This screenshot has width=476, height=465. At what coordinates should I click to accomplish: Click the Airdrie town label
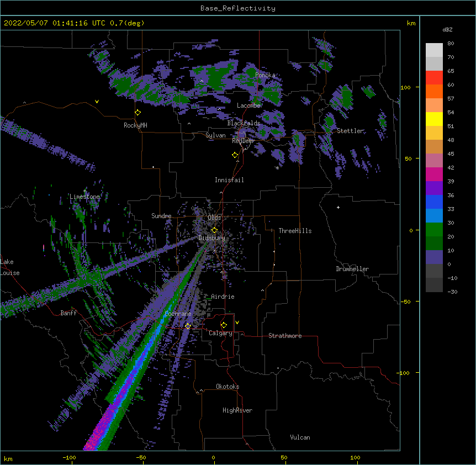click(223, 297)
